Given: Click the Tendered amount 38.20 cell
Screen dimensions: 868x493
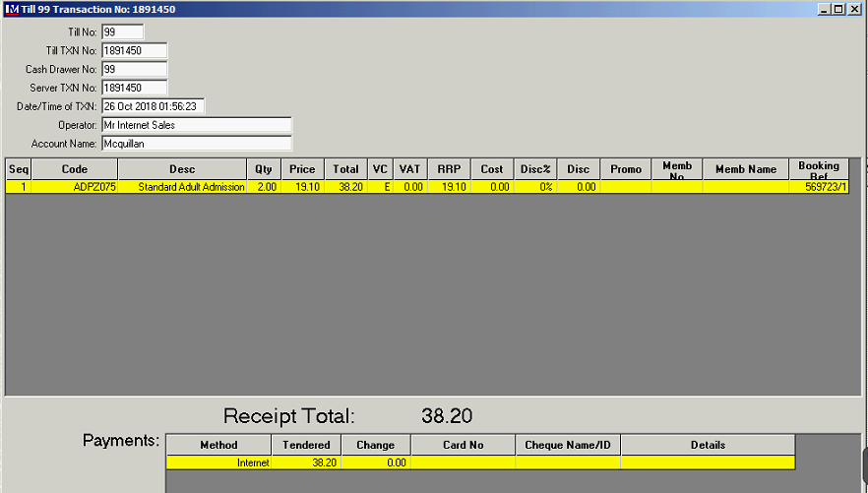Looking at the screenshot, I should pyautogui.click(x=306, y=462).
